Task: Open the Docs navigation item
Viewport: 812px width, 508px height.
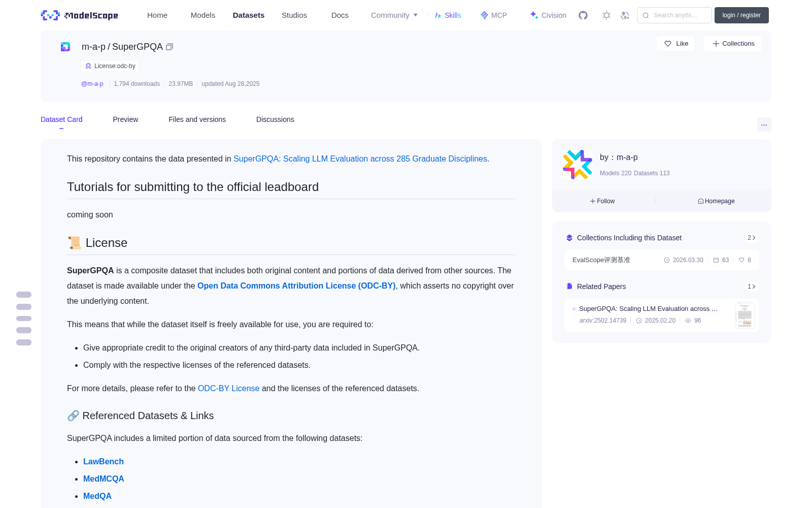Action: click(340, 15)
